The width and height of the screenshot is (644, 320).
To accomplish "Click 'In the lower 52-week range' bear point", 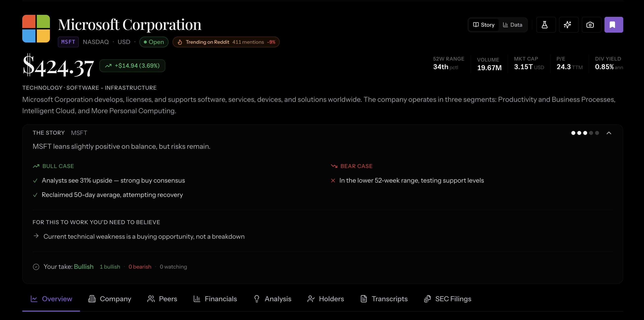I will click(x=411, y=180).
